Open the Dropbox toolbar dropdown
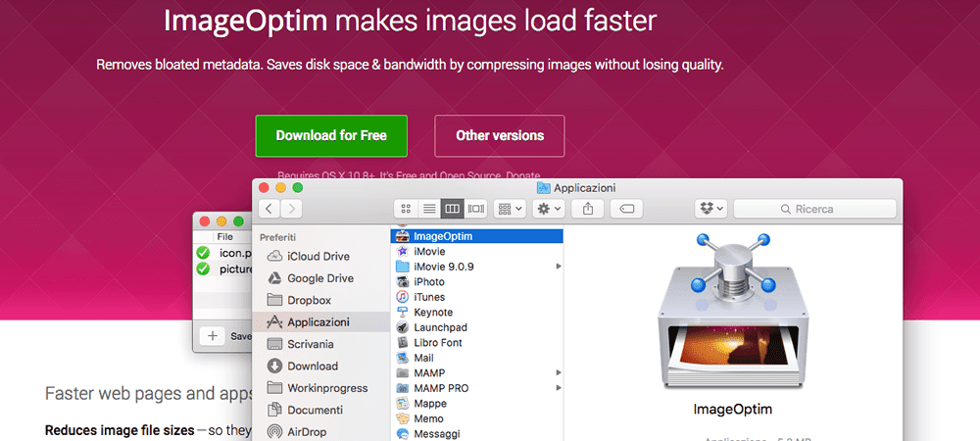The width and height of the screenshot is (980, 441). click(x=711, y=209)
